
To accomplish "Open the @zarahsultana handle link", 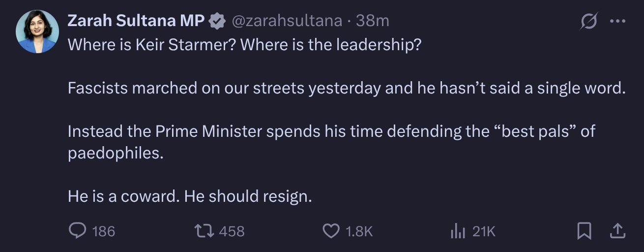I will (x=287, y=21).
